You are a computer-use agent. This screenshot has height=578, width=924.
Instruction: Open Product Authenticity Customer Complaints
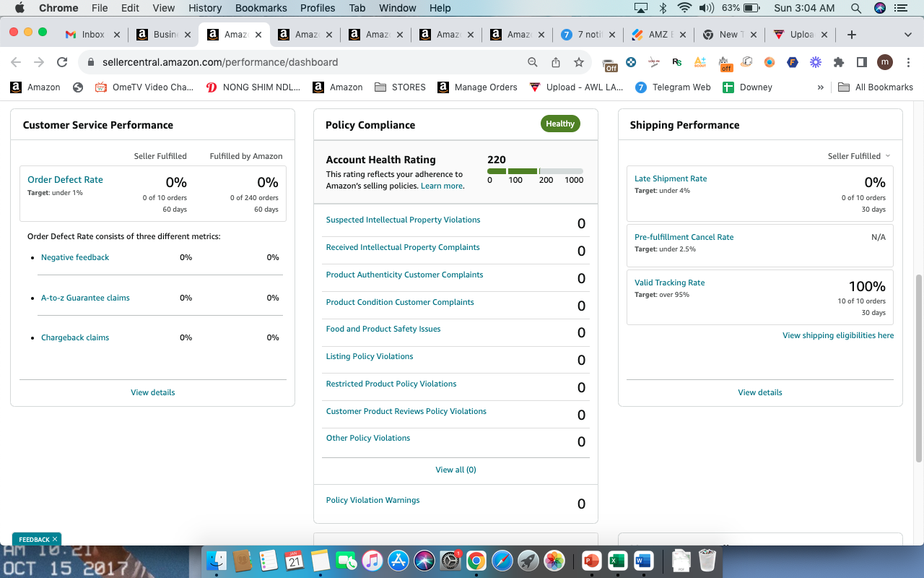click(x=404, y=275)
